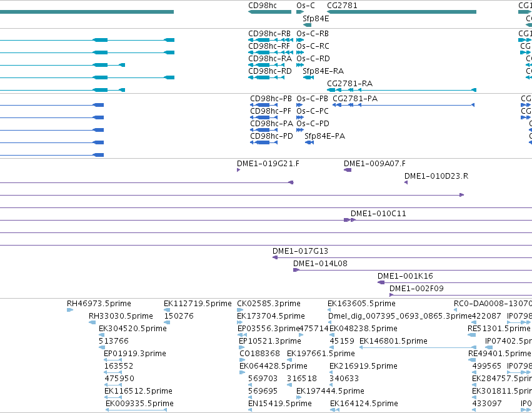This screenshot has width=532, height=413.
Task: Select EST EN15419.5prime
Action: point(280,404)
